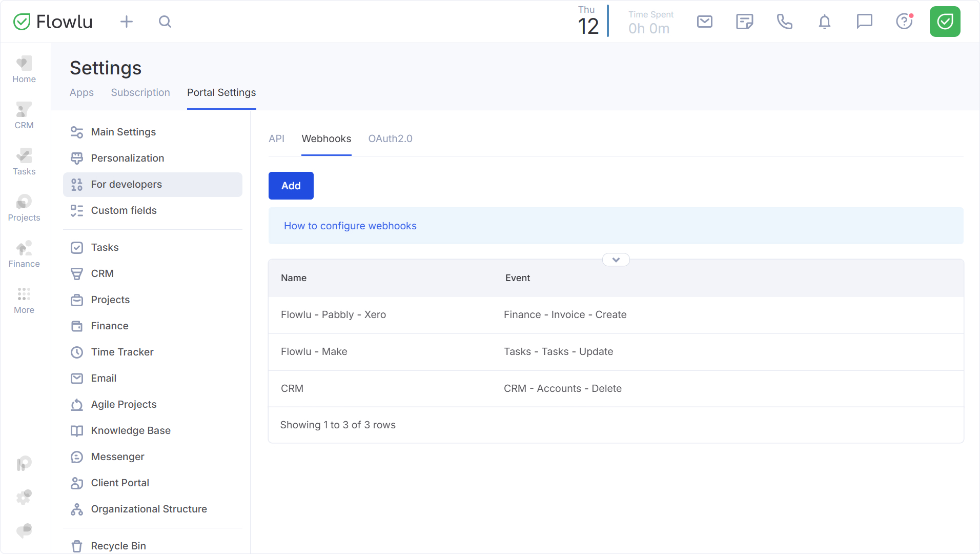Switch to the API tab
This screenshot has width=980, height=554.
[276, 138]
